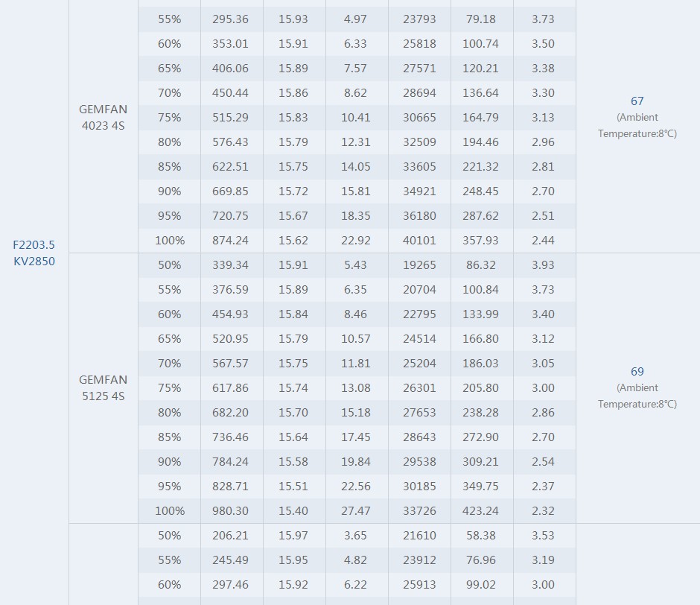Select the 15.40 voltage cell
This screenshot has height=605, width=700.
tap(293, 511)
